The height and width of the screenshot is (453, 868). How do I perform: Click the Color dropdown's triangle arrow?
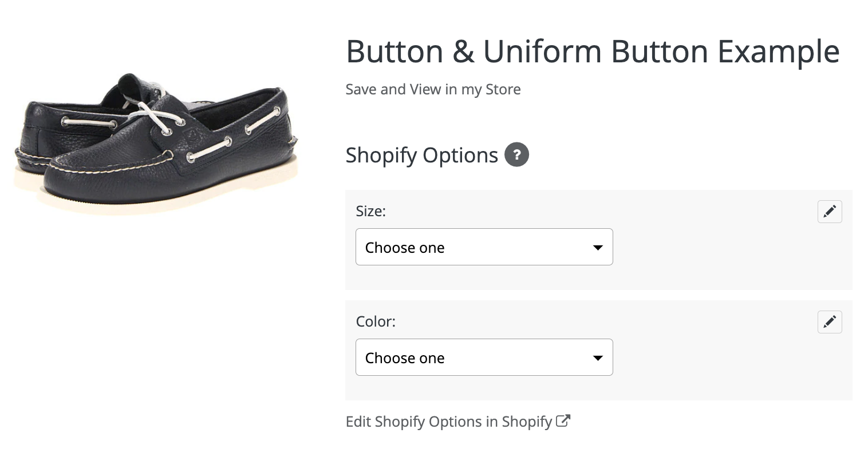pos(598,358)
